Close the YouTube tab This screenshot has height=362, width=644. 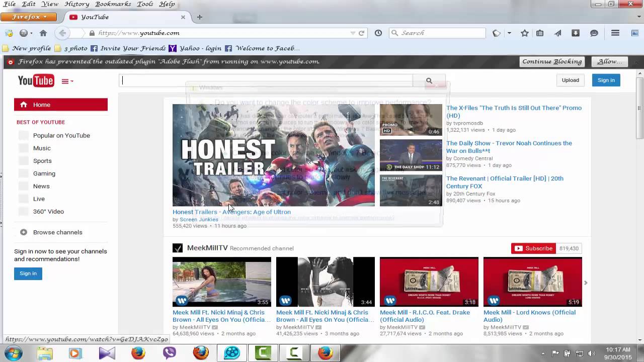point(183,17)
